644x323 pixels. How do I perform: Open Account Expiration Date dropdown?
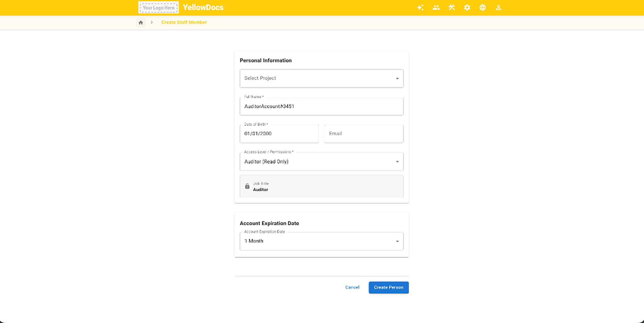tap(321, 241)
